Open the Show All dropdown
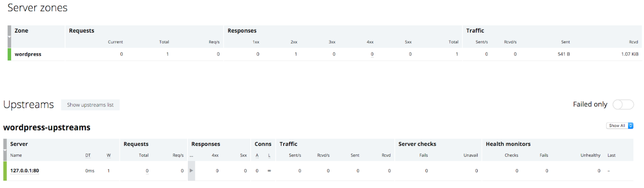Image resolution: width=644 pixels, height=188 pixels. [x=620, y=126]
